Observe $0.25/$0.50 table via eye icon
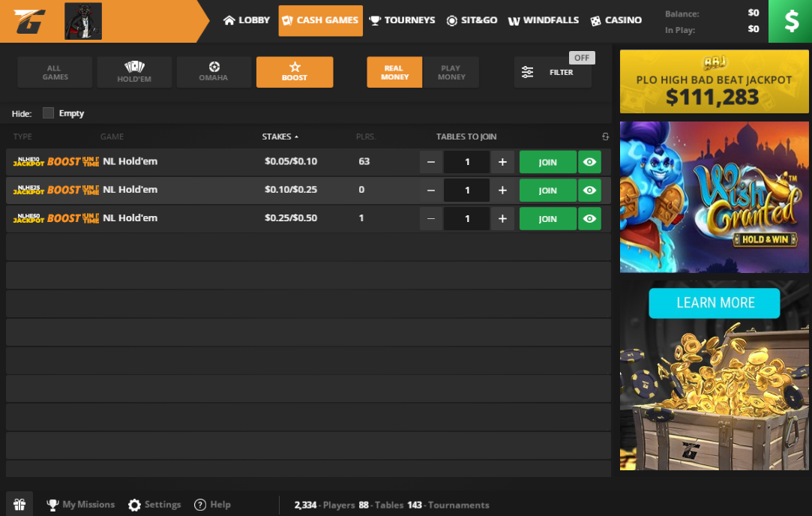This screenshot has width=812, height=516. [x=589, y=219]
